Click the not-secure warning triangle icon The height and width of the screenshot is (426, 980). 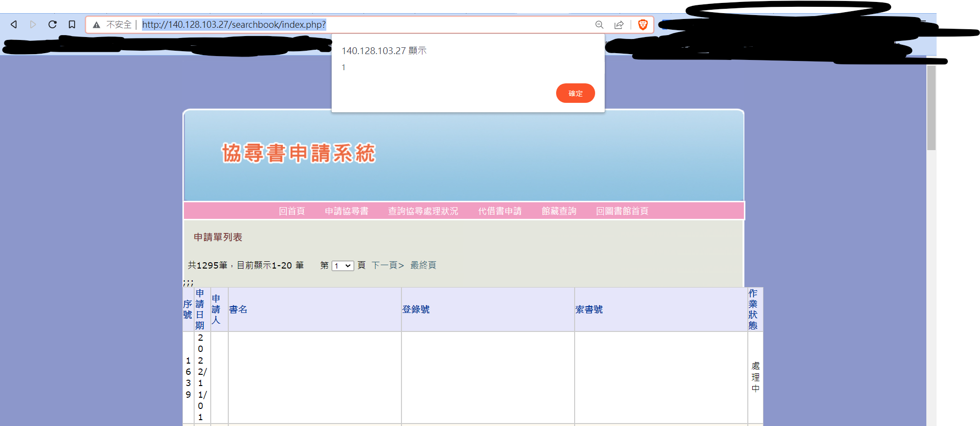tap(97, 25)
